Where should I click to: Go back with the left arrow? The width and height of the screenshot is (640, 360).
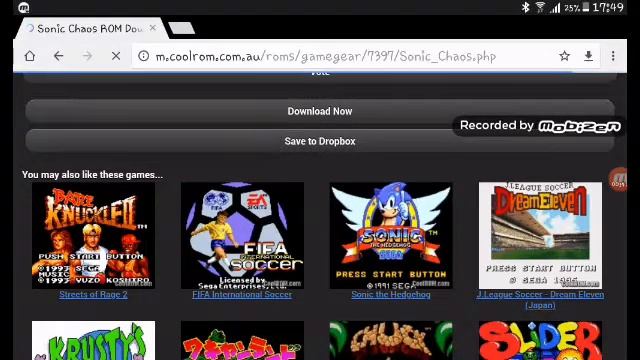(59, 56)
